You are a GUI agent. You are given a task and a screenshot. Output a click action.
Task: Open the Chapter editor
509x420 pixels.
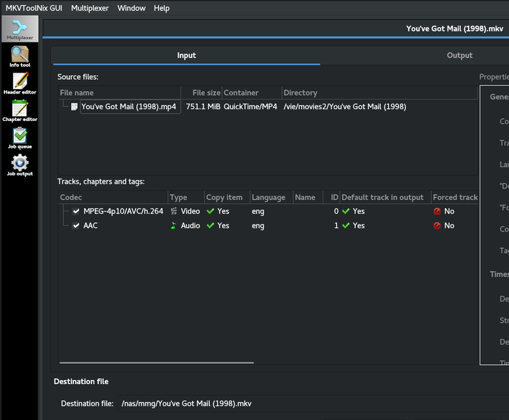click(x=20, y=111)
